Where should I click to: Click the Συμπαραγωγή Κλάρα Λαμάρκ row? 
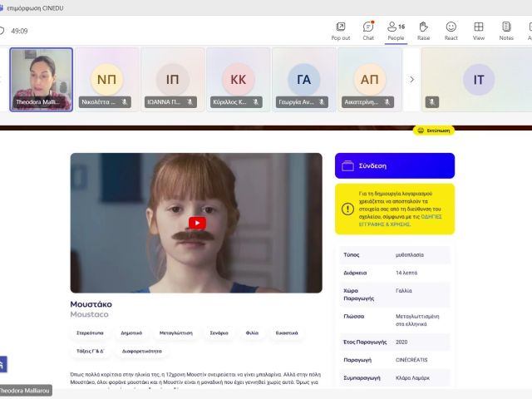click(x=395, y=378)
